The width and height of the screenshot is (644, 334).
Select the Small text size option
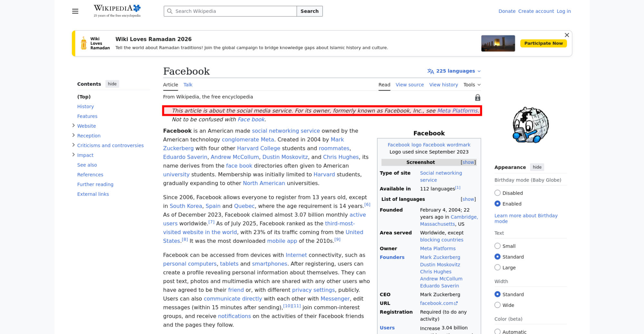point(497,246)
